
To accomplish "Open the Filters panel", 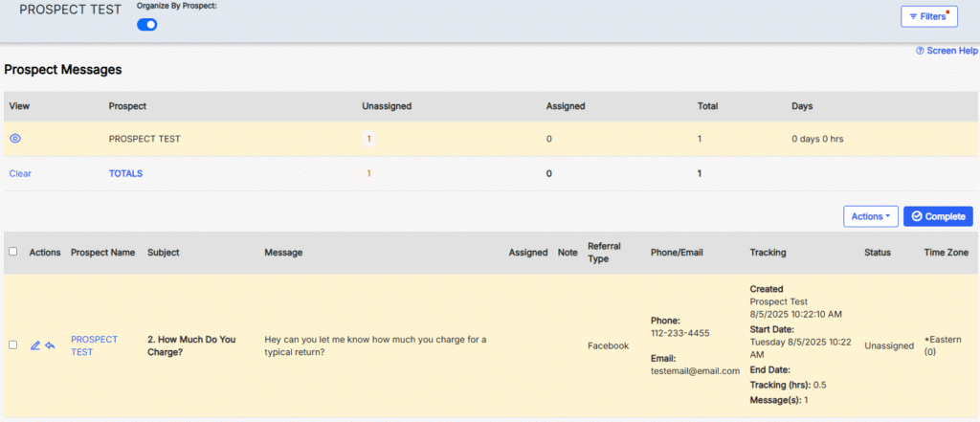I will pos(928,16).
